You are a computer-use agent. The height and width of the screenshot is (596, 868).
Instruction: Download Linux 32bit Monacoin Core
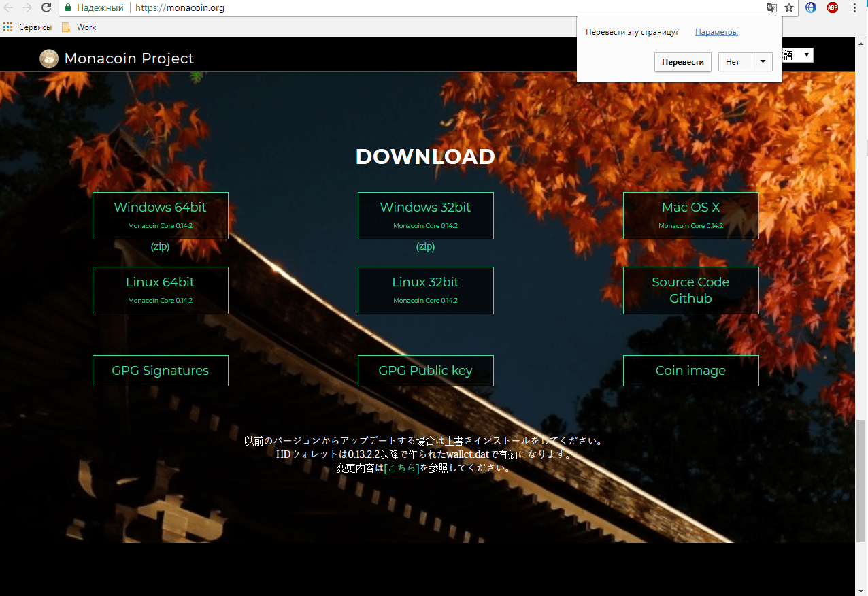(426, 291)
